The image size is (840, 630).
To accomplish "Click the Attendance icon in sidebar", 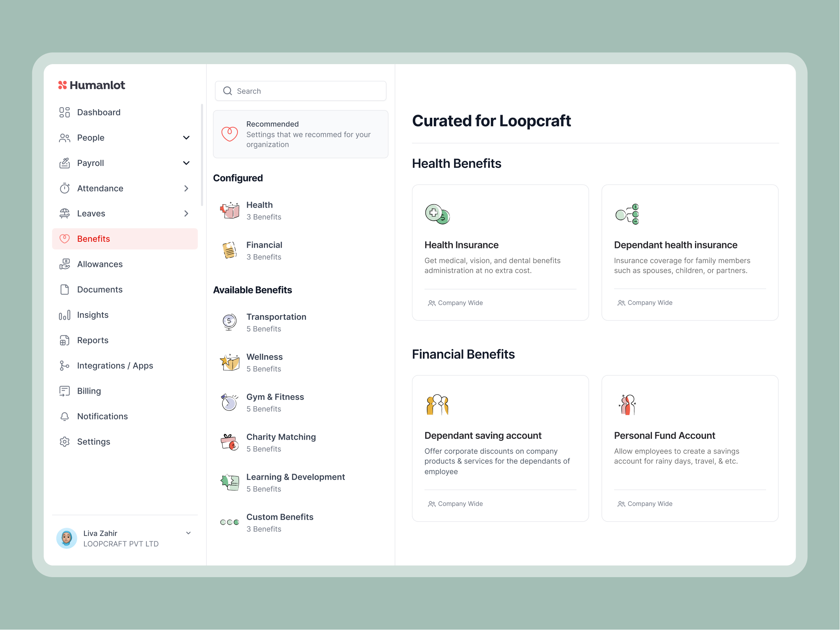I will tap(64, 188).
